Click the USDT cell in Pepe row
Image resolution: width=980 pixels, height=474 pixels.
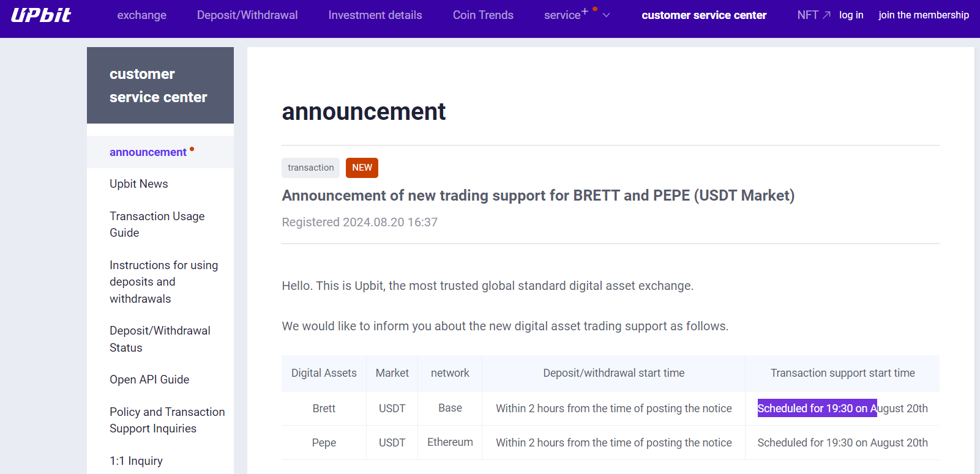tap(392, 443)
